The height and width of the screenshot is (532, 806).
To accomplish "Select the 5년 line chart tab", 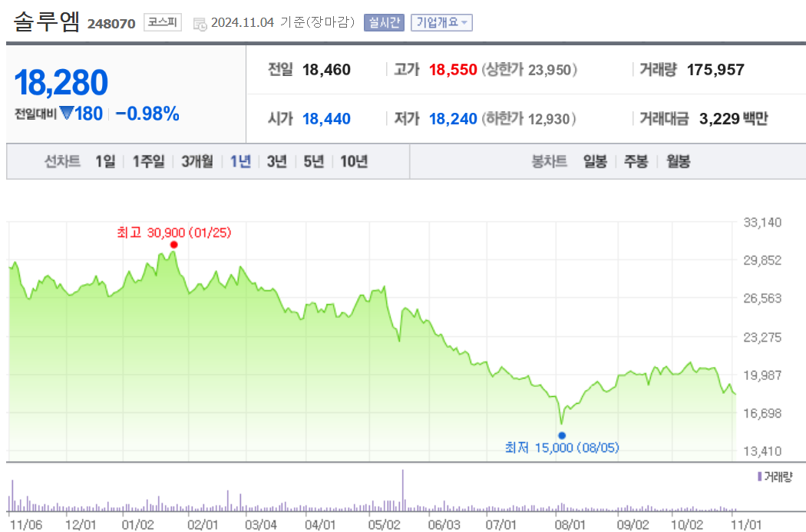I will 313,161.
